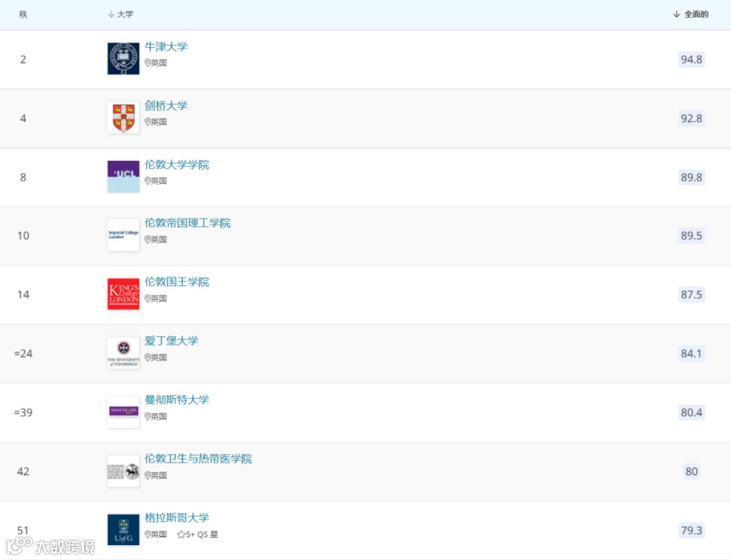Open the 曼彻斯特大学 link
The image size is (731, 560).
(177, 400)
